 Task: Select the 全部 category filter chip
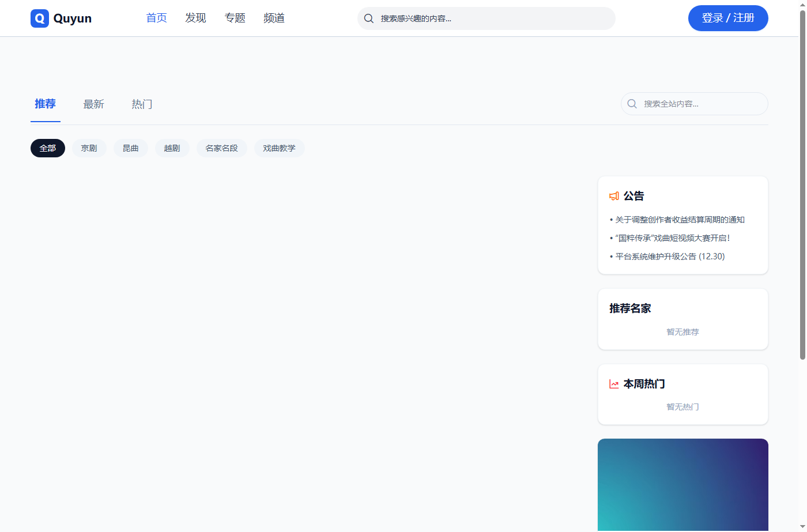point(48,148)
